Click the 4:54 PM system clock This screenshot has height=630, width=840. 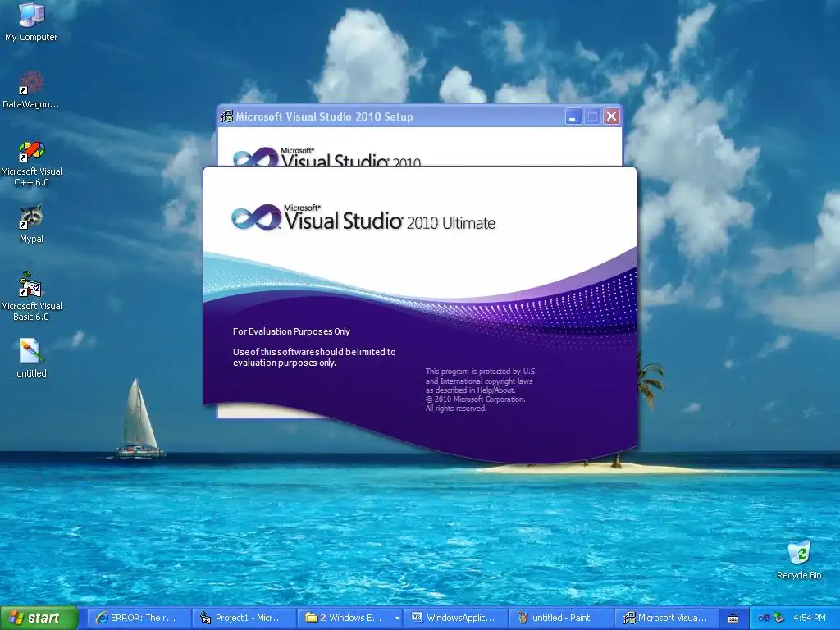pyautogui.click(x=810, y=618)
